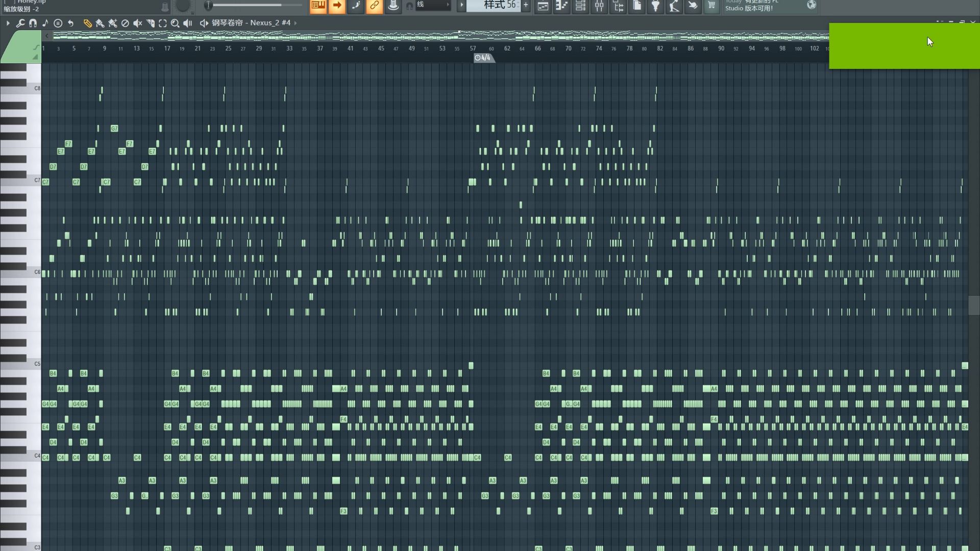The height and width of the screenshot is (551, 980).
Task: Open target control arrow after Nexus_2 #4
Action: tap(296, 23)
